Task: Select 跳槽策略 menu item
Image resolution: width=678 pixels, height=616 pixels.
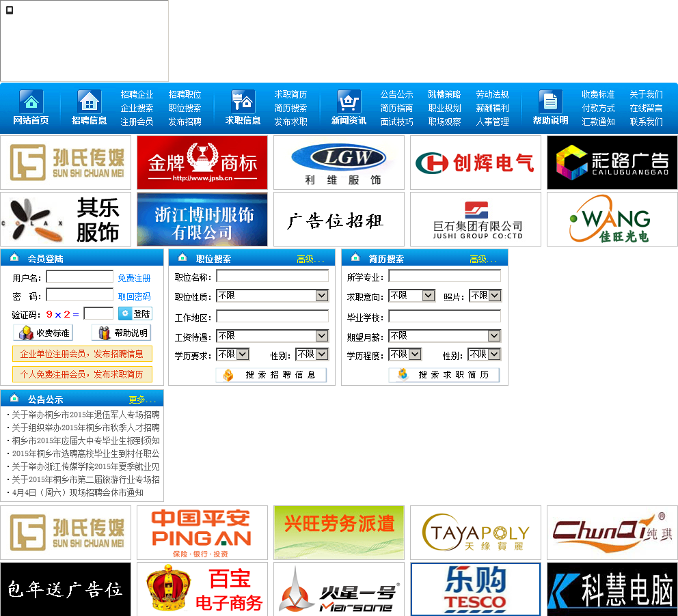Action: point(444,95)
